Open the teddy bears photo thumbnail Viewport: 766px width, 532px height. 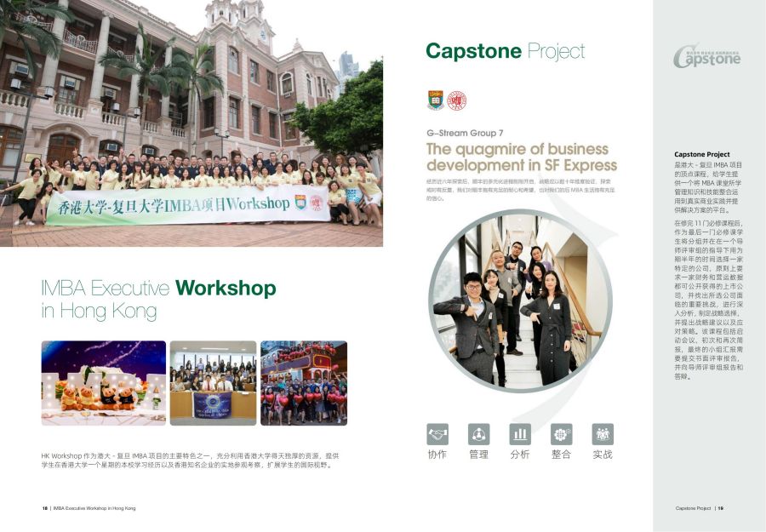[x=104, y=383]
